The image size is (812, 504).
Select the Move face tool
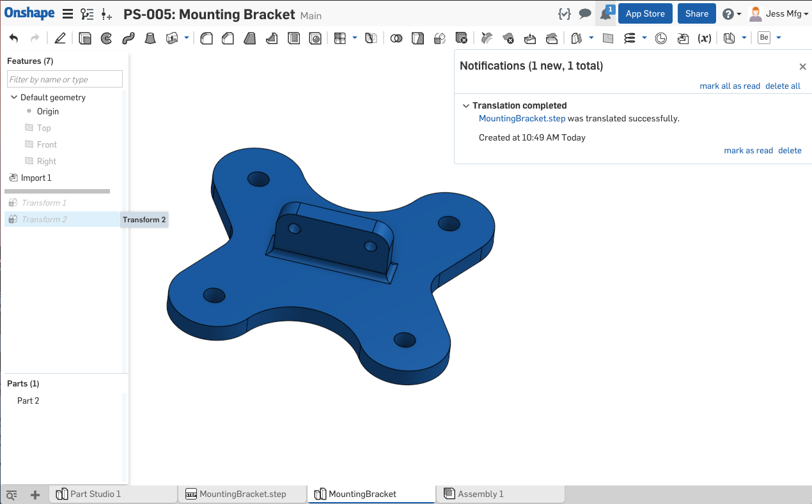coord(530,38)
